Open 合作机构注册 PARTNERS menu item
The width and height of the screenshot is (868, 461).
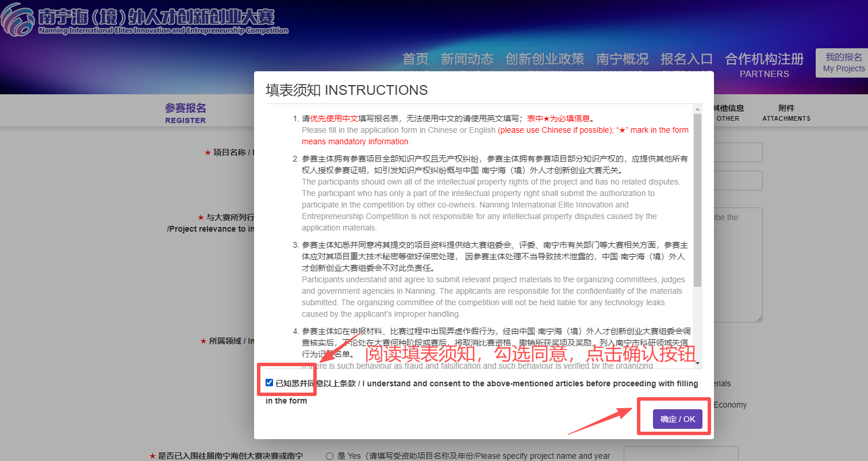point(765,64)
